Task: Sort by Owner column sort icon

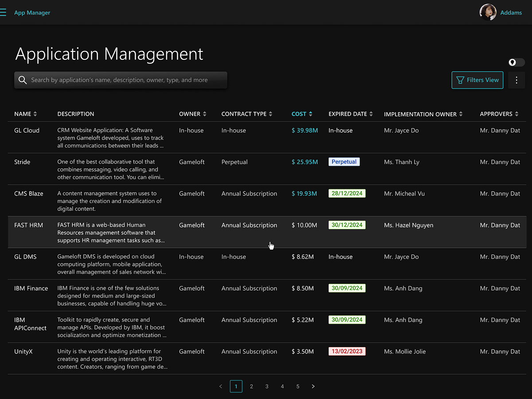Action: point(204,114)
